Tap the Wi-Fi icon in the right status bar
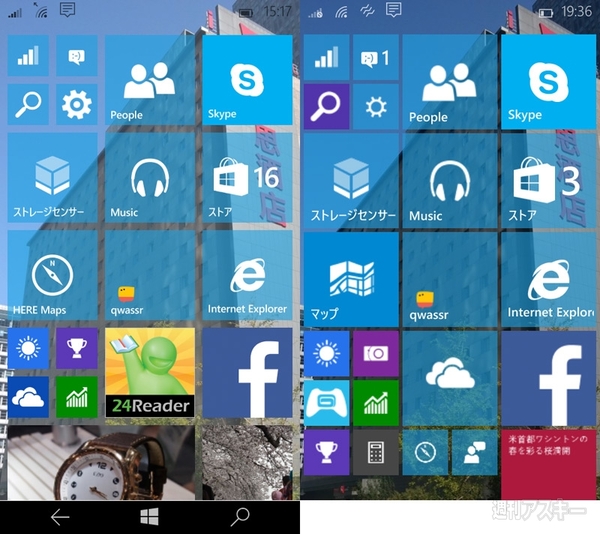This screenshot has height=534, width=600. [341, 13]
